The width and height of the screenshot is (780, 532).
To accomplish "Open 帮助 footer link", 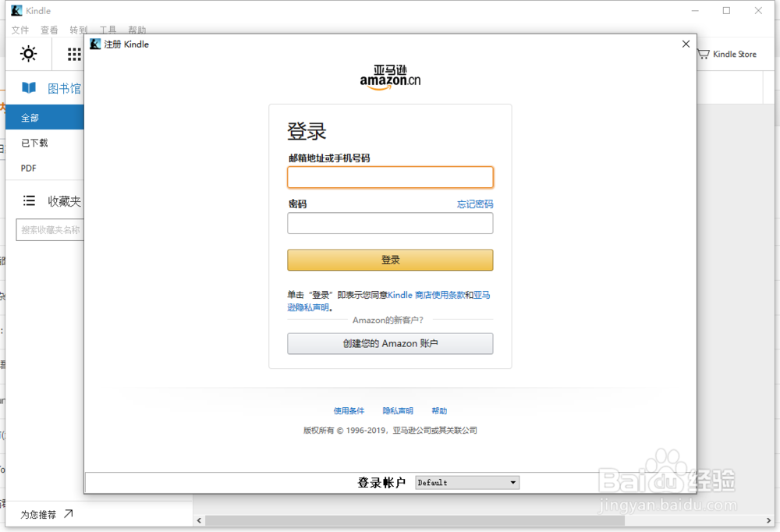I will (439, 410).
